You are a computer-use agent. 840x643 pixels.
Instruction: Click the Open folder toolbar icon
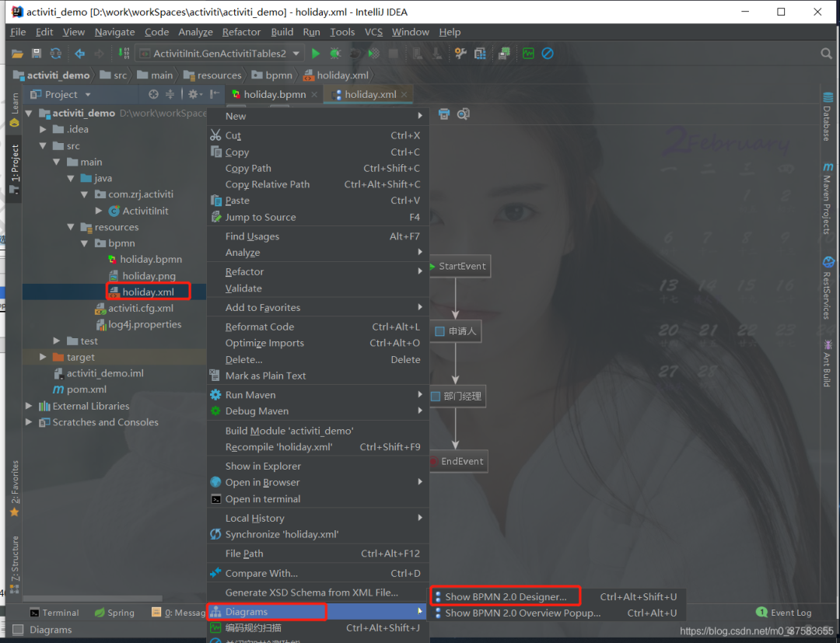[x=17, y=54]
